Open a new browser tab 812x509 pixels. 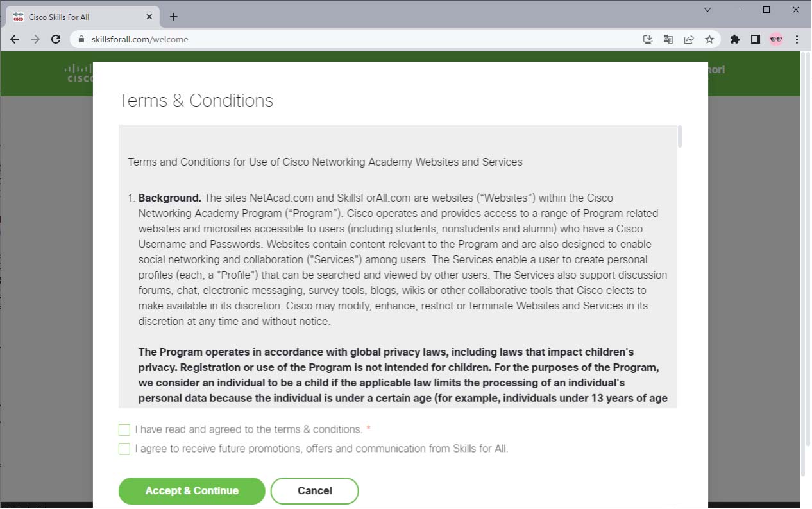click(173, 17)
